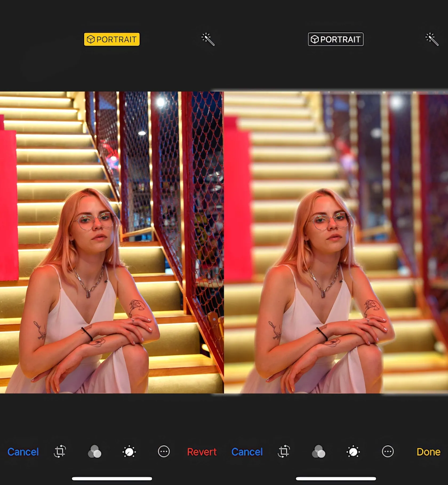The height and width of the screenshot is (485, 448).
Task: Select adjust dial icon in Done editor
Action: (353, 451)
